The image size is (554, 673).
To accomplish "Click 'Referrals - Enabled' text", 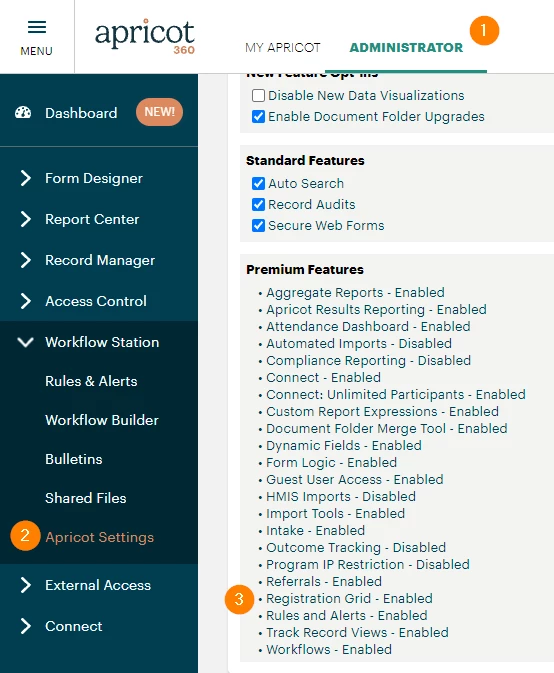I will [x=324, y=582].
